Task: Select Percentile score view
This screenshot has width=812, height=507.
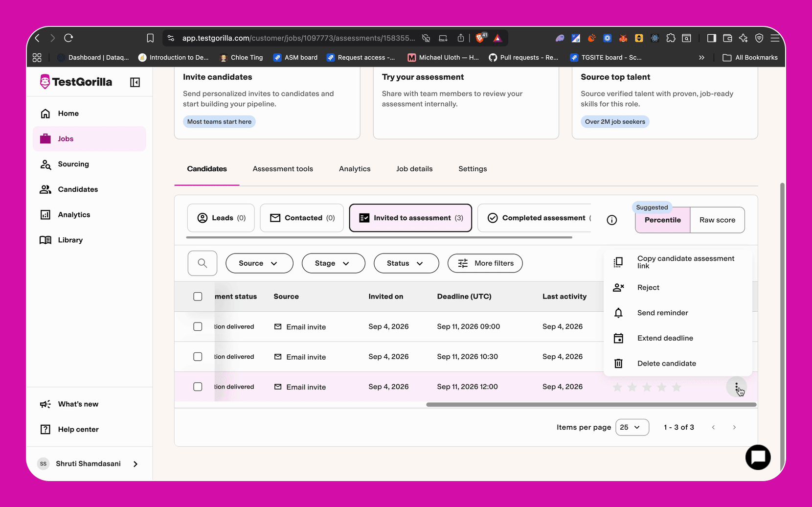Action: (x=663, y=220)
